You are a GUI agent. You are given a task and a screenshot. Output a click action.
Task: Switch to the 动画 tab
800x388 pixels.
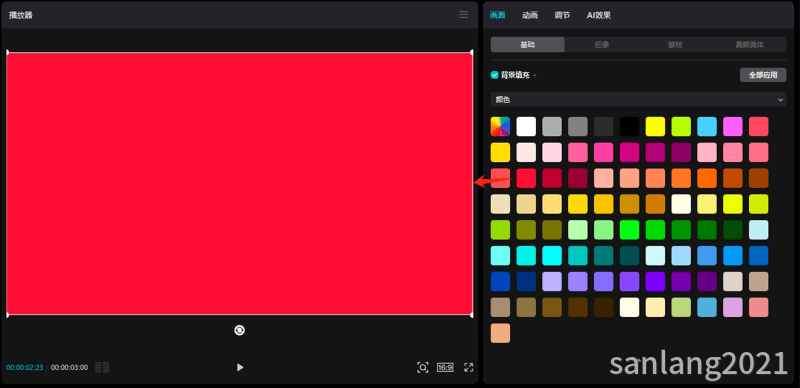pos(530,15)
